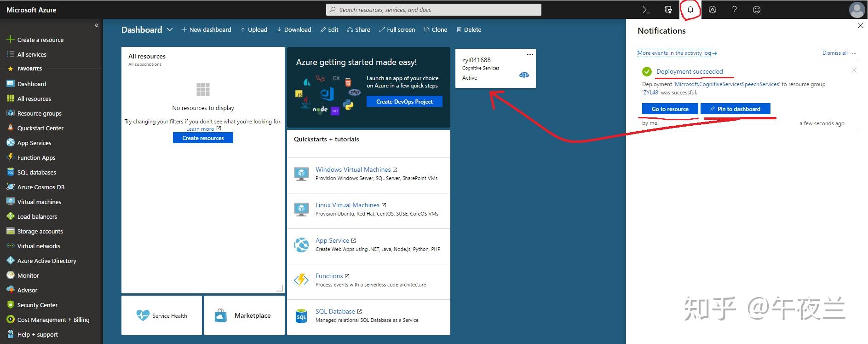This screenshot has width=868, height=344.
Task: Click Delete in the dashboard toolbar
Action: 469,29
